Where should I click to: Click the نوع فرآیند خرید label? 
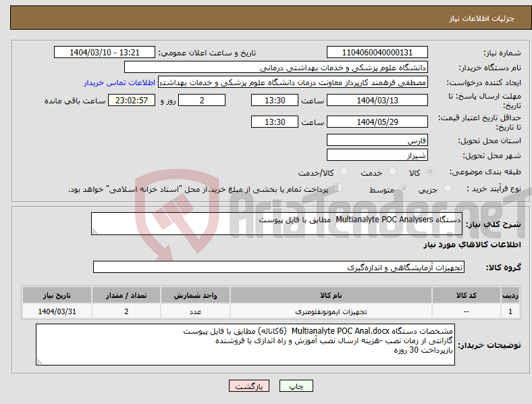pyautogui.click(x=494, y=188)
